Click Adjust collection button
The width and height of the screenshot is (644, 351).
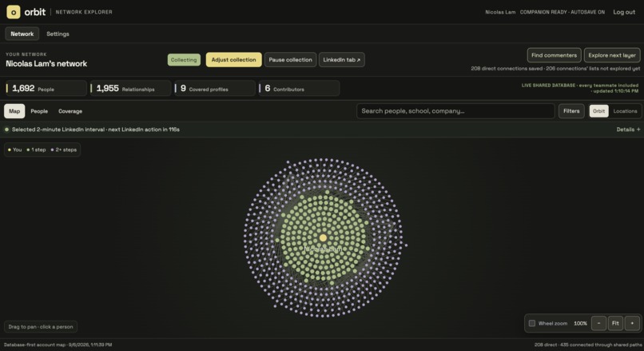(x=233, y=60)
